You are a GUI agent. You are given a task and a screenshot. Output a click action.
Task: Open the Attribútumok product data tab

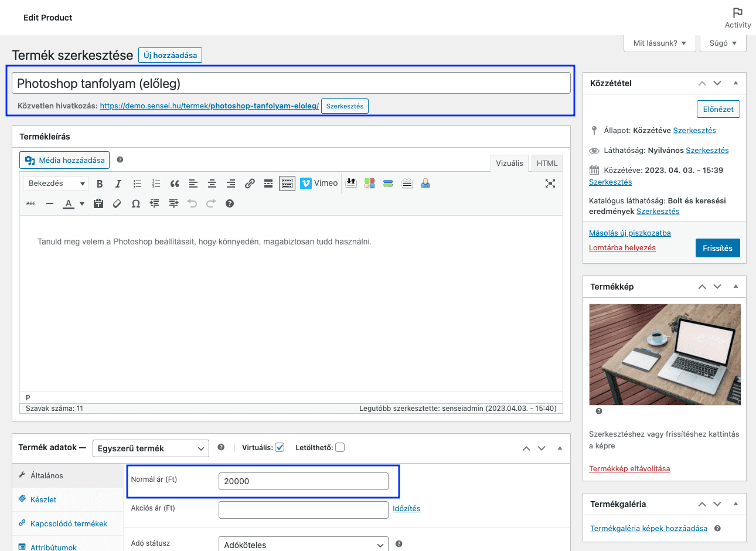tap(67, 545)
